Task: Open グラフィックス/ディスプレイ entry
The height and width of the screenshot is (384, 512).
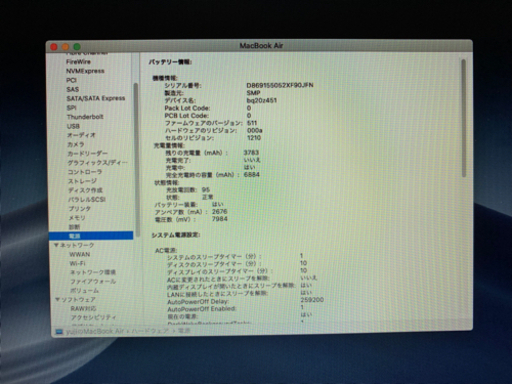Action: click(97, 163)
